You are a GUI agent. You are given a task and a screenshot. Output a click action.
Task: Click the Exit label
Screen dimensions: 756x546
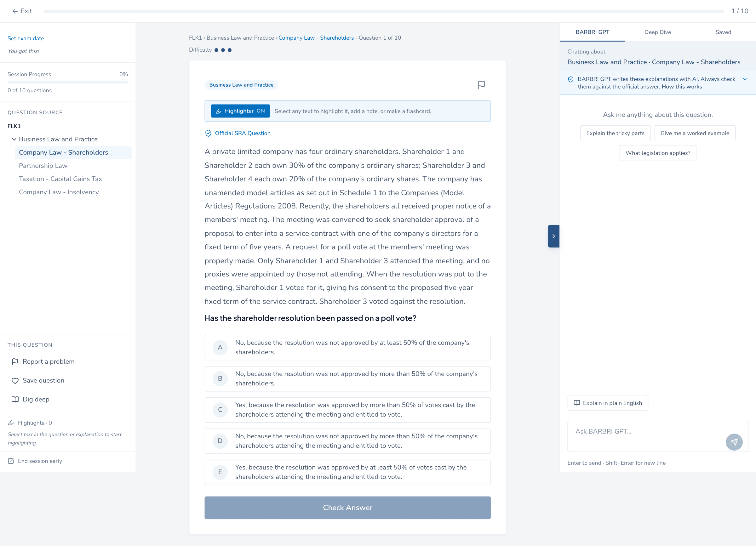click(26, 11)
